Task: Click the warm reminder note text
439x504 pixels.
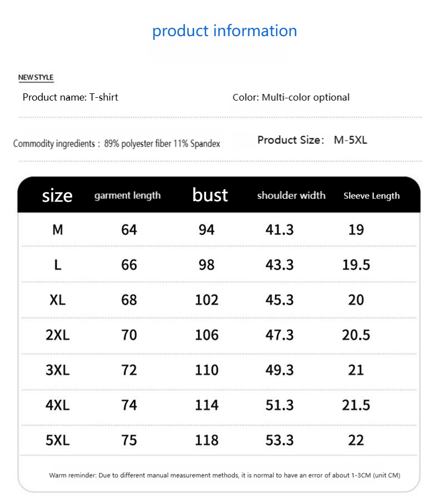Action: pos(225,475)
